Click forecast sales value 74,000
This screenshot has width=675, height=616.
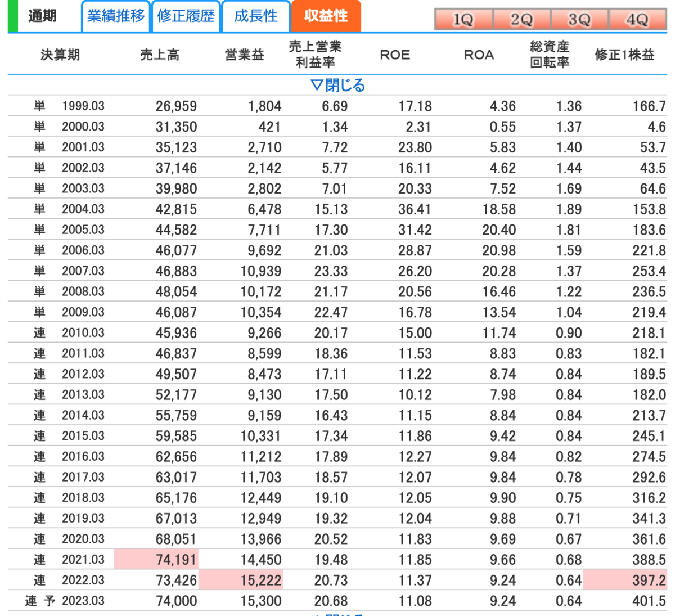tap(176, 601)
